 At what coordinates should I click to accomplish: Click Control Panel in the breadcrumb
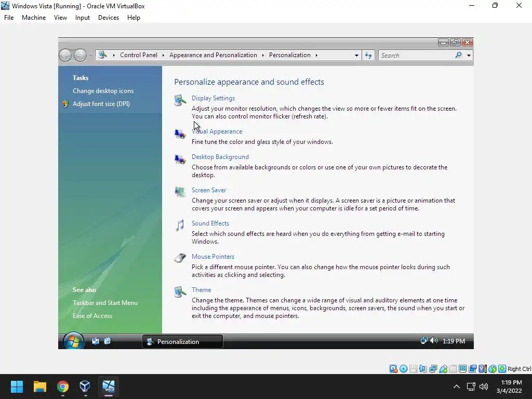[139, 55]
